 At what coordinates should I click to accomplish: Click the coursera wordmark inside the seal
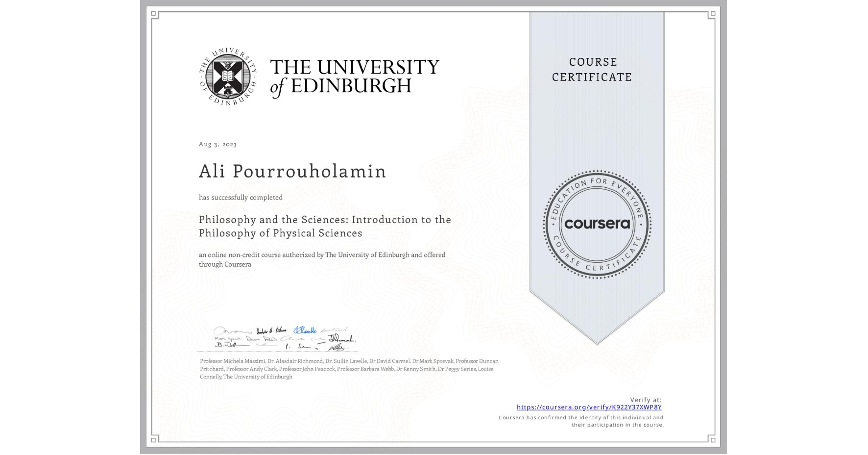coord(597,224)
